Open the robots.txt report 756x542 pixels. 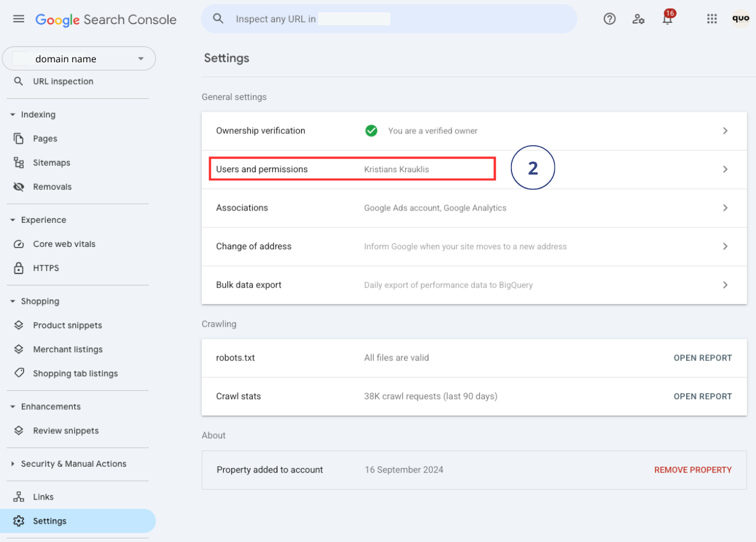[x=703, y=357]
